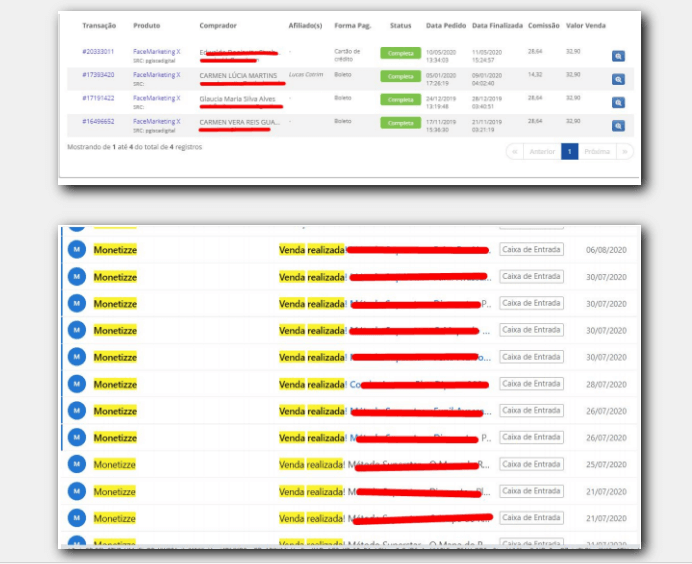
Task: View details of transaction #17393420 via magnifier
Action: 618,79
